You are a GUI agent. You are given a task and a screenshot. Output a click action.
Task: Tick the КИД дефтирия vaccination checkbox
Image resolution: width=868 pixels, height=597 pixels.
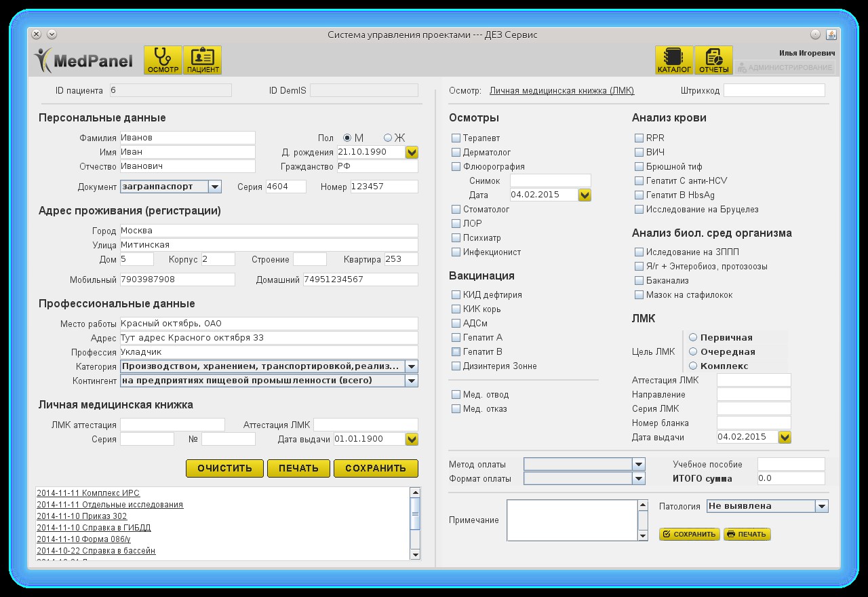point(456,295)
